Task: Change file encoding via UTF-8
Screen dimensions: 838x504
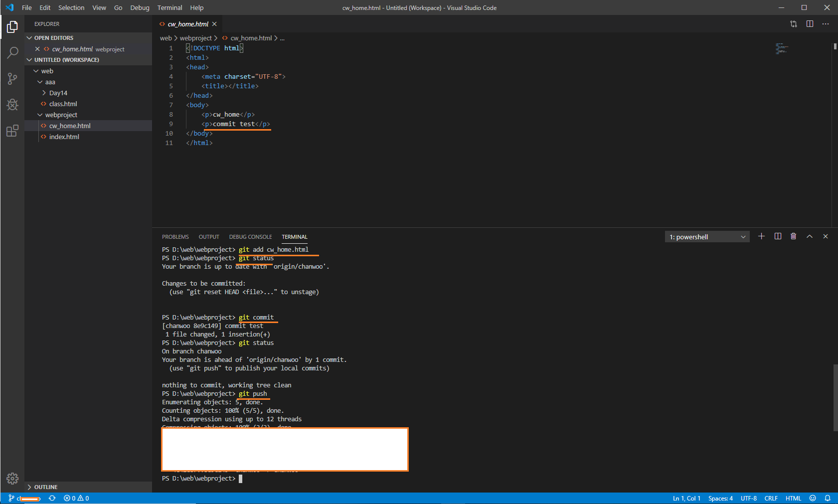Action: click(x=748, y=498)
